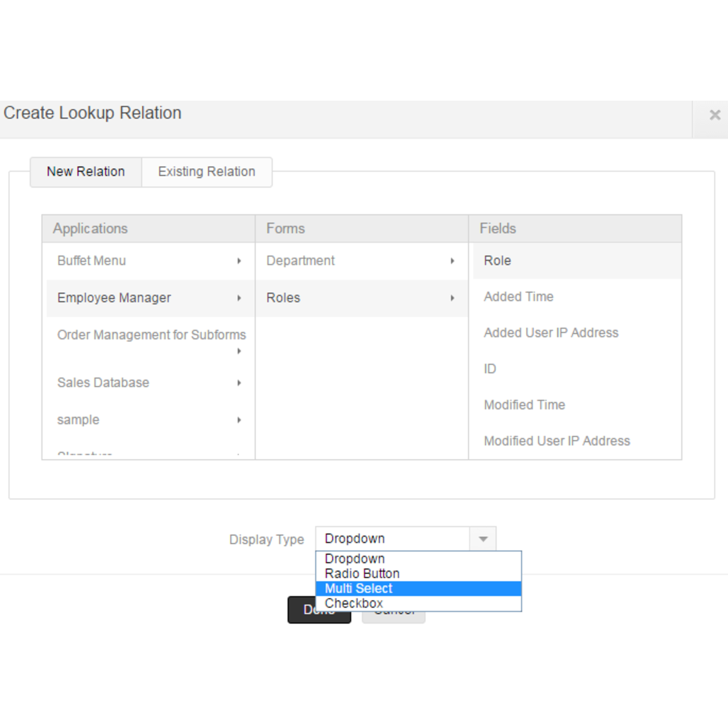Viewport: 728px width, 728px height.
Task: Choose Checkbox from display type list
Action: 354,603
